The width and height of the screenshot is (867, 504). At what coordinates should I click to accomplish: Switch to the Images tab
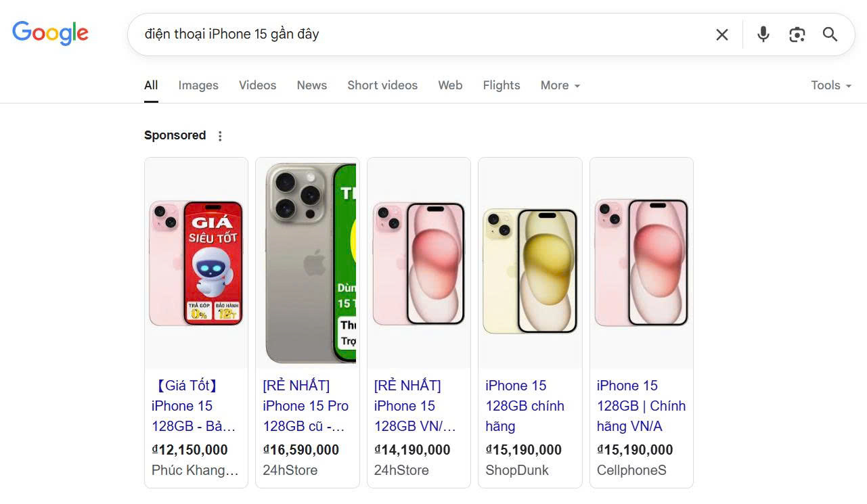coord(198,85)
